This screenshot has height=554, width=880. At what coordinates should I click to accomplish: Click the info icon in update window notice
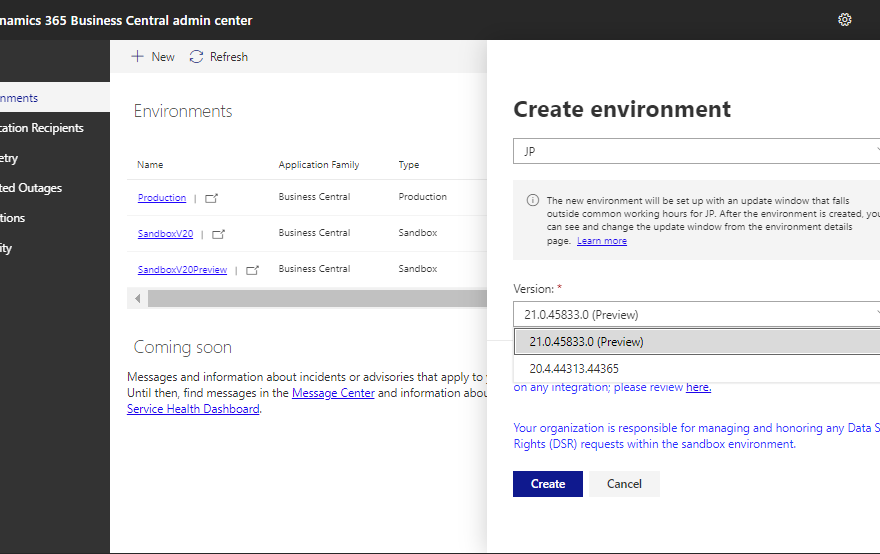coord(533,200)
